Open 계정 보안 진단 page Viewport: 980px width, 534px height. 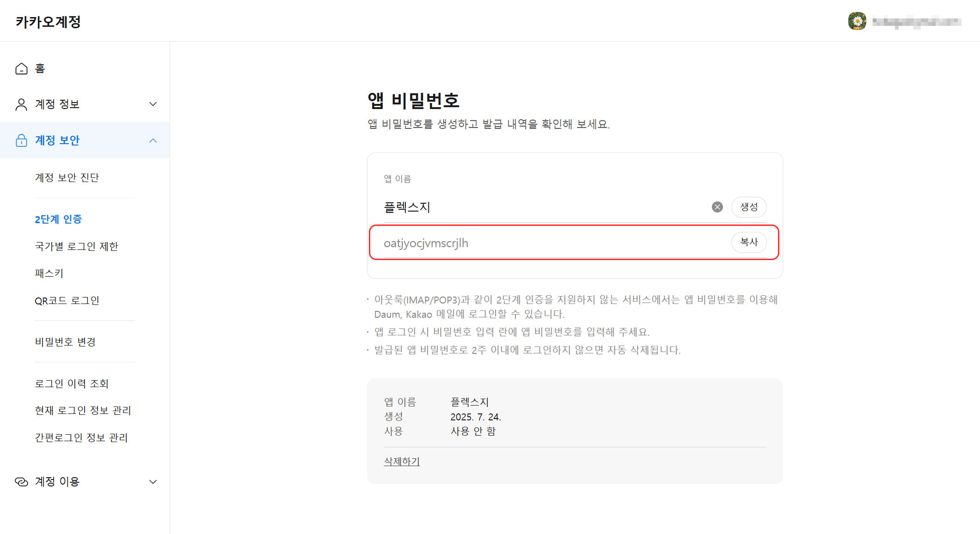[x=67, y=178]
